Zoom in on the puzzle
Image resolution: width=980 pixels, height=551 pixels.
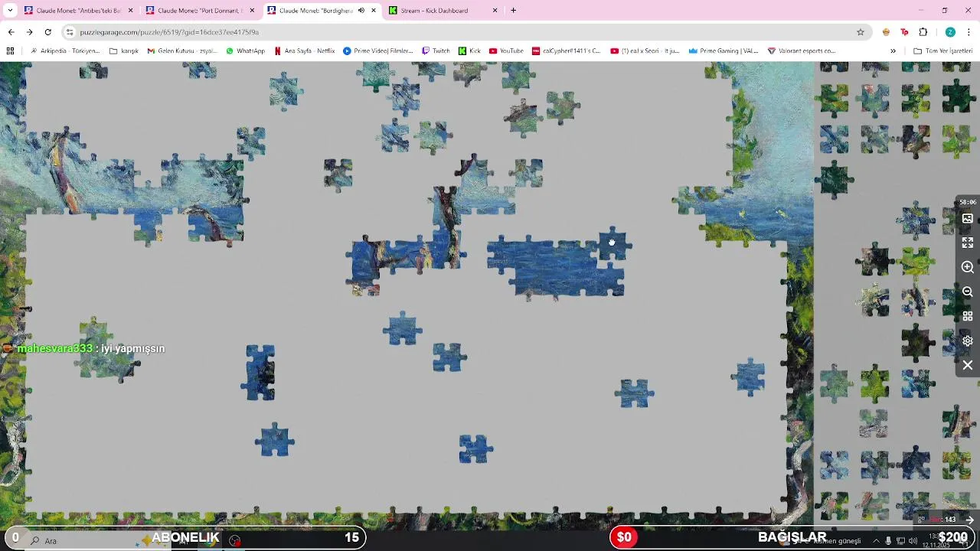[968, 267]
